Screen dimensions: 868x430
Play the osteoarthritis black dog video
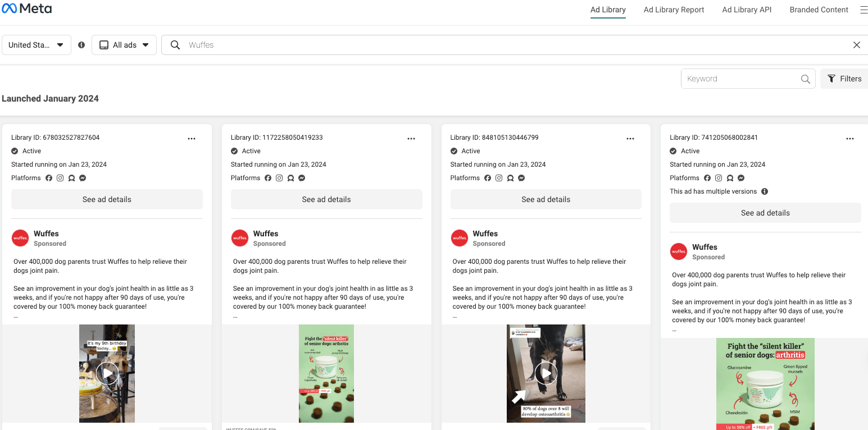click(546, 373)
